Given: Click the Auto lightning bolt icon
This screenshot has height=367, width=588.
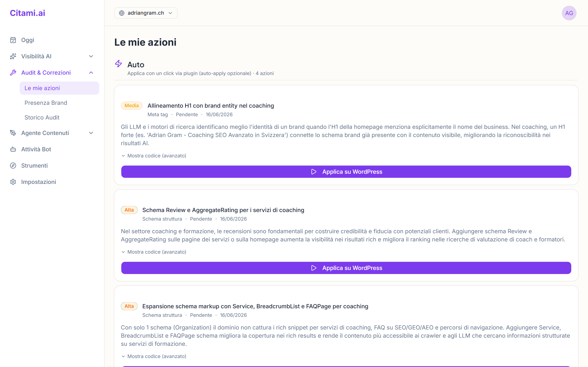Looking at the screenshot, I should [x=118, y=64].
